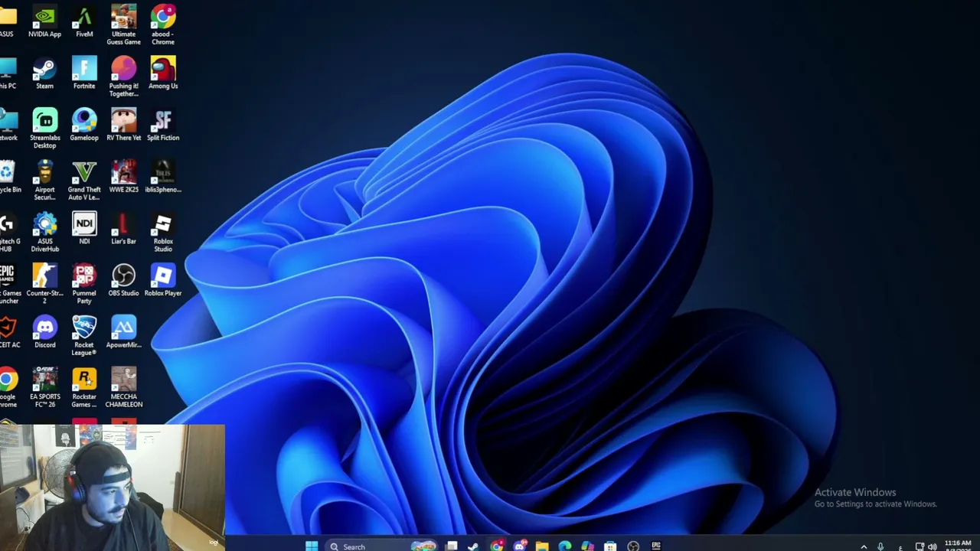The width and height of the screenshot is (980, 551).
Task: Click the microphone icon in the system tray
Action: pyautogui.click(x=880, y=546)
